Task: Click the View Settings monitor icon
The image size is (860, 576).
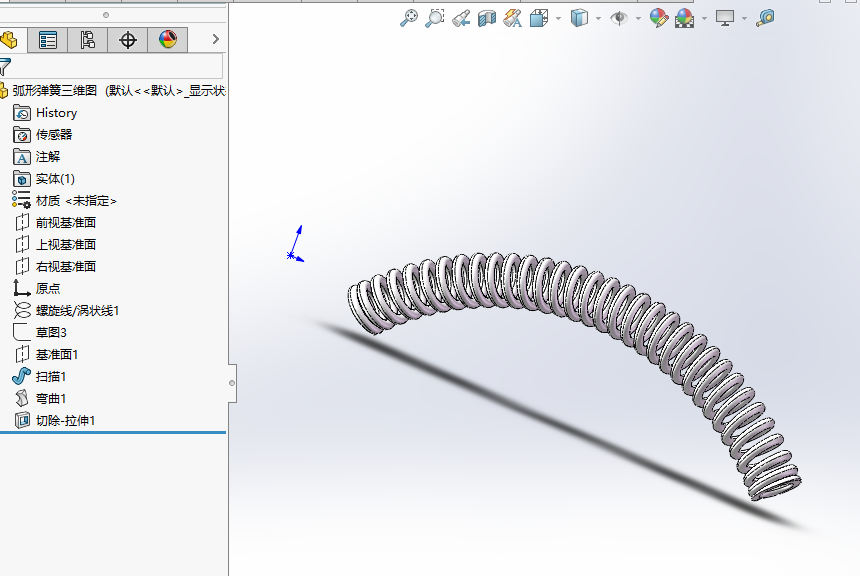Action: pos(725,18)
